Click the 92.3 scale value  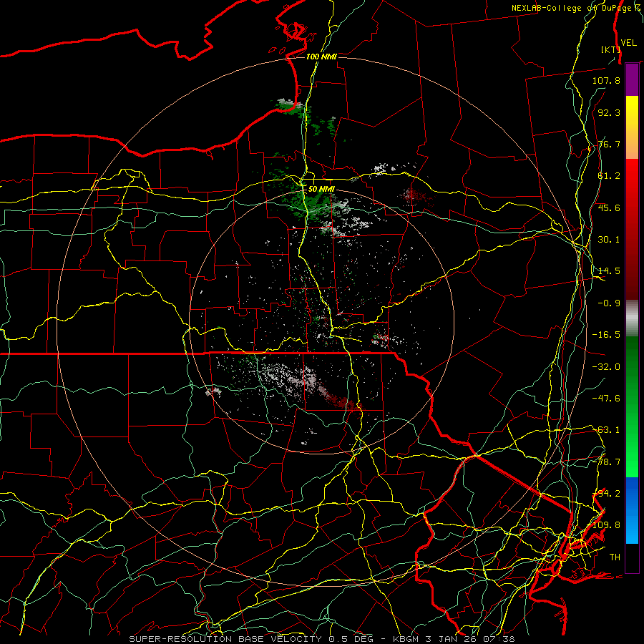609,112
